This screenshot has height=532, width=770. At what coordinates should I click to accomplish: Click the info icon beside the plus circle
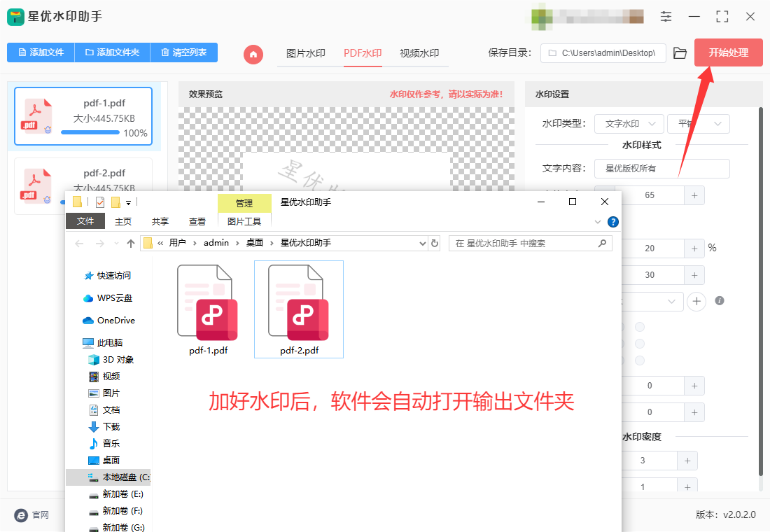coord(720,300)
